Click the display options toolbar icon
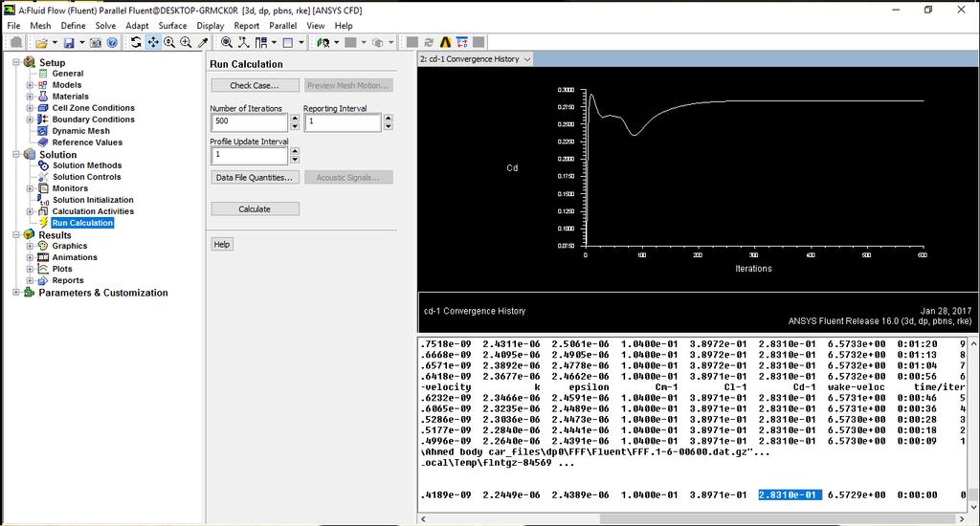 pyautogui.click(x=323, y=42)
